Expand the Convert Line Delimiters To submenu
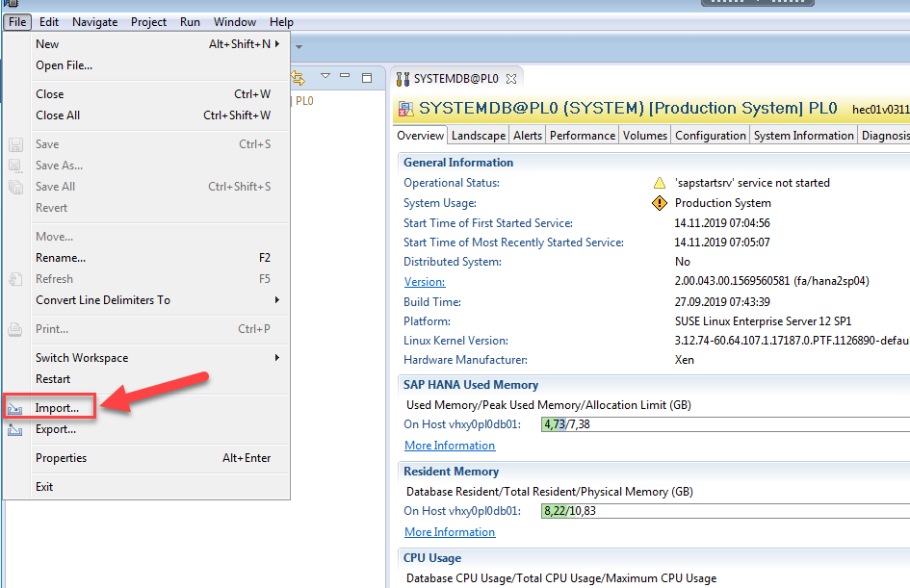Screen dimensions: 910x588 click(279, 300)
